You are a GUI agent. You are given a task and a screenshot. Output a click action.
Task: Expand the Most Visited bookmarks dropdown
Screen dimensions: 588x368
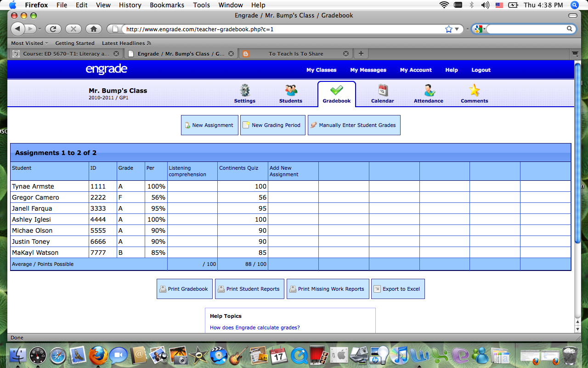click(x=30, y=43)
